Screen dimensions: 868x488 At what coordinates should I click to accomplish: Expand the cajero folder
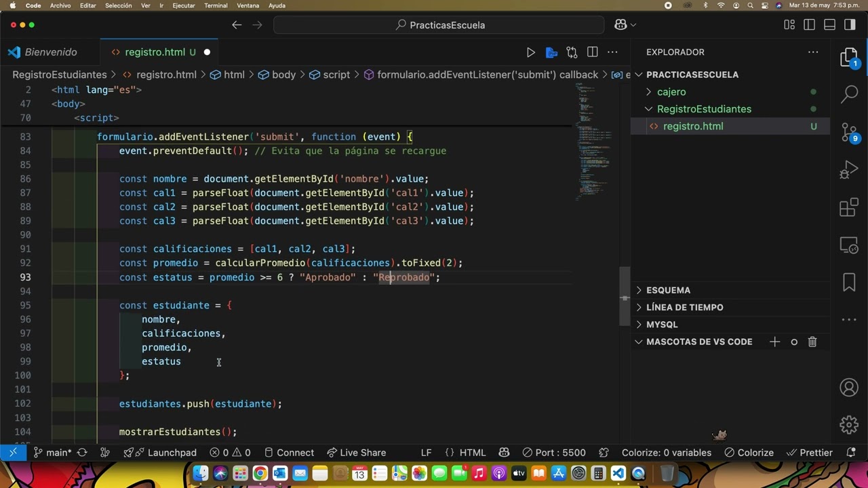pos(671,92)
